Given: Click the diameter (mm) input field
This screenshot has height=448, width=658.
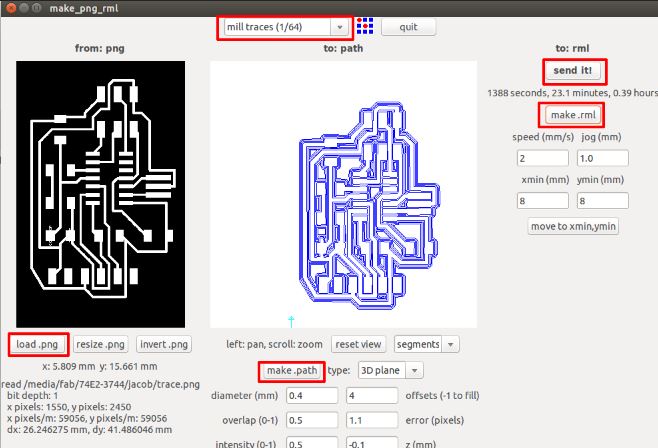Looking at the screenshot, I should (x=312, y=396).
